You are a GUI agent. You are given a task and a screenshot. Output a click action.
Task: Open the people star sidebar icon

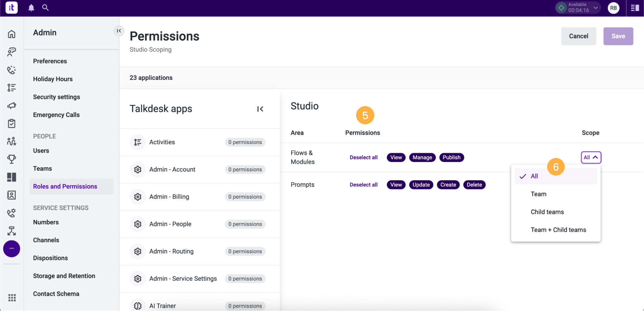tap(12, 141)
